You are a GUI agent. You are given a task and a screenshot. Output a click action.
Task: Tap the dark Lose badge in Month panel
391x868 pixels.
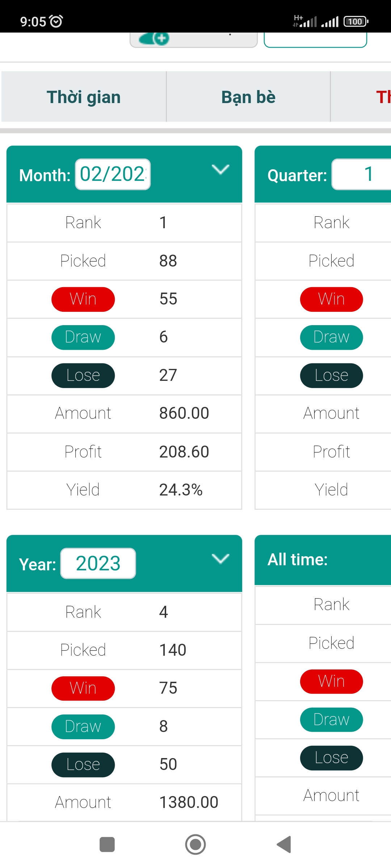pos(83,375)
